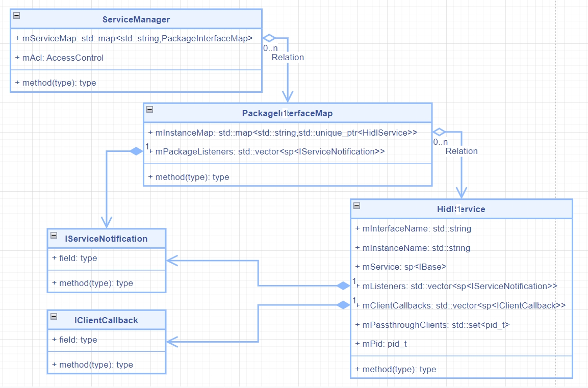The image size is (588, 388).
Task: Click filled diamond left of mPackageListeners
Action: pyautogui.click(x=136, y=151)
